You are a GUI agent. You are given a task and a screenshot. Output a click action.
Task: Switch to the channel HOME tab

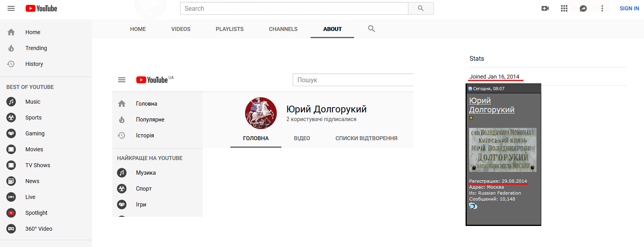138,29
